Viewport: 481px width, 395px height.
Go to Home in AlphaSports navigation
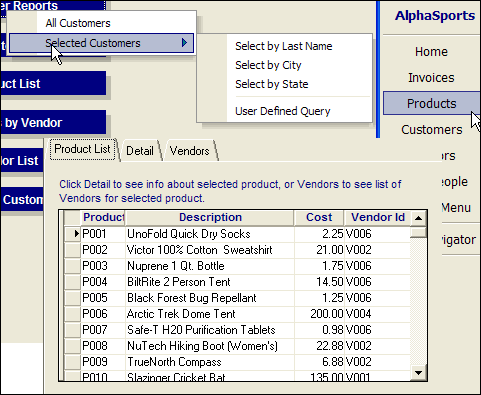click(x=431, y=52)
